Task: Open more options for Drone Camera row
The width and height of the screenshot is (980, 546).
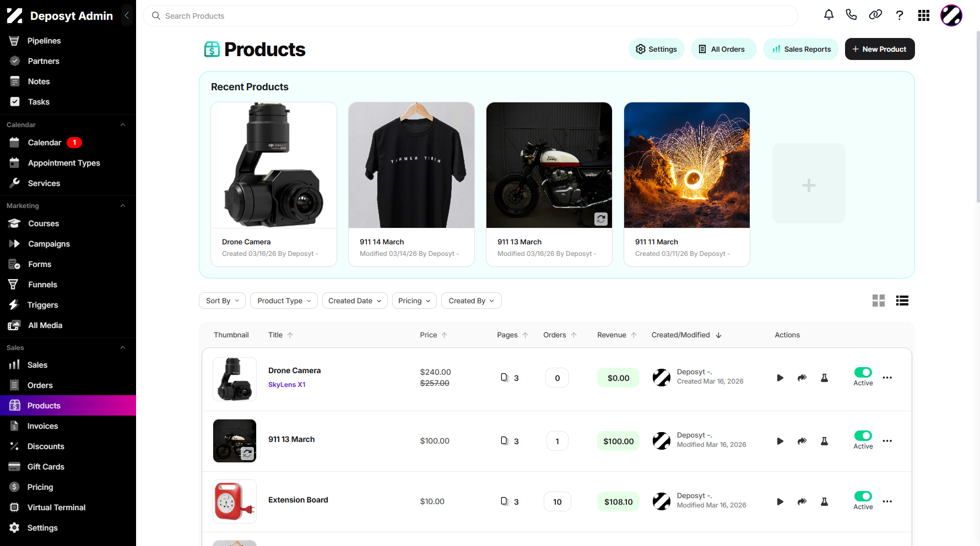Action: point(887,378)
